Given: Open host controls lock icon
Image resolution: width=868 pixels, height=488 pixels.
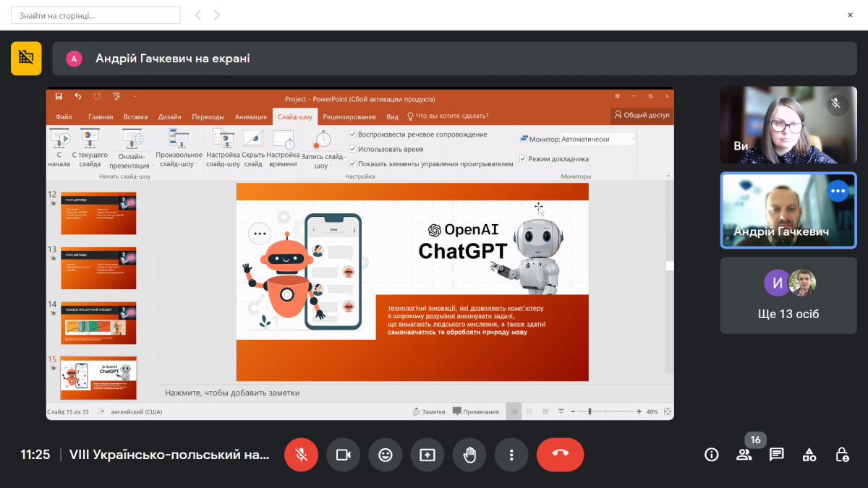Looking at the screenshot, I should click(x=842, y=455).
